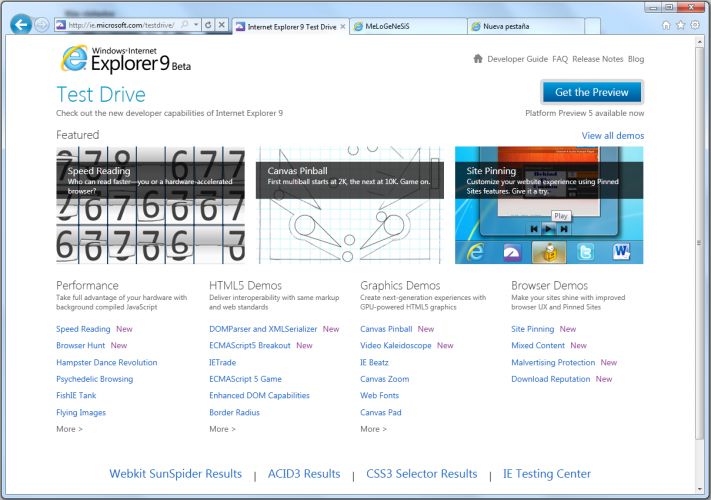Click the speedometer icon in Site Pinning image
711x500 pixels.
(x=512, y=252)
